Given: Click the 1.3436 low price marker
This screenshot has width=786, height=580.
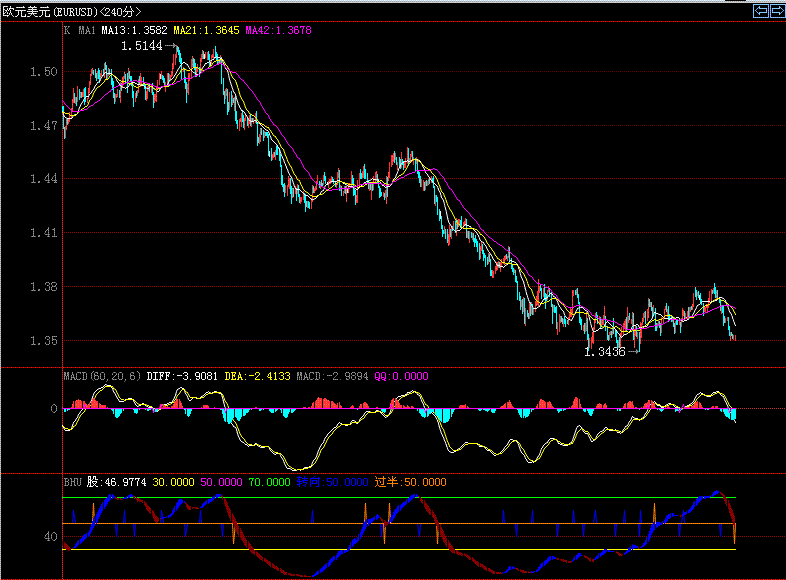Looking at the screenshot, I should (x=604, y=352).
